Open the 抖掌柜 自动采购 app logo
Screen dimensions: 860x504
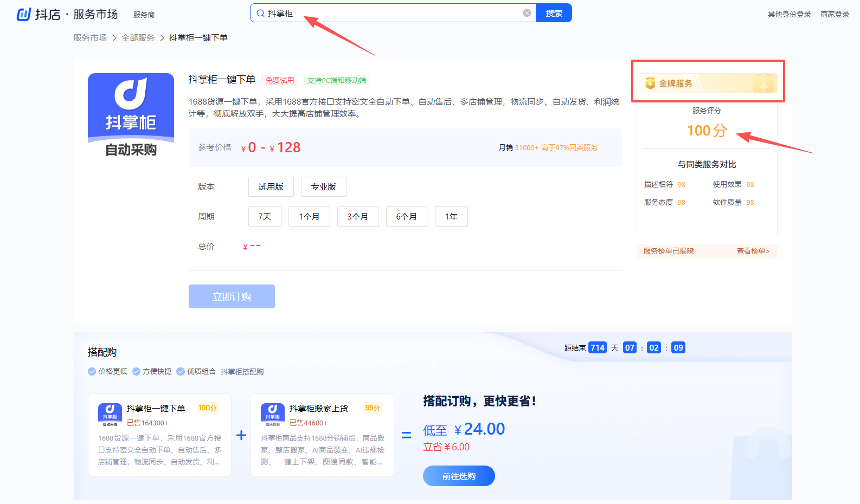coord(131,117)
